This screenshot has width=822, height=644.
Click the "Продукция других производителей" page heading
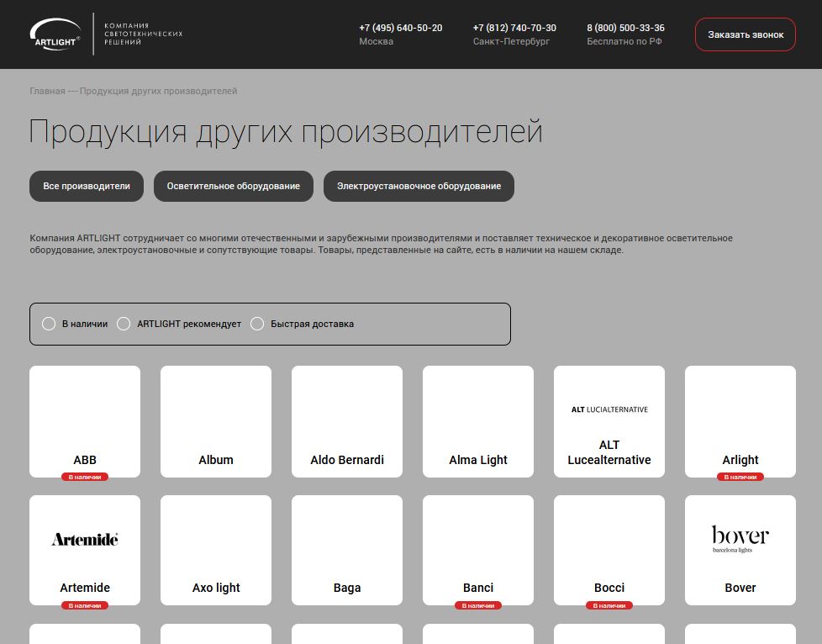click(286, 132)
